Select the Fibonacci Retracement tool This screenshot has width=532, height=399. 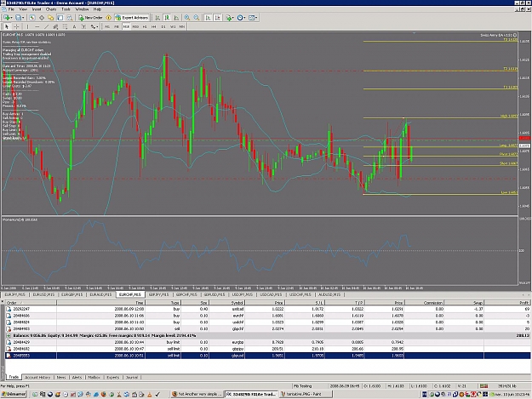(x=65, y=26)
